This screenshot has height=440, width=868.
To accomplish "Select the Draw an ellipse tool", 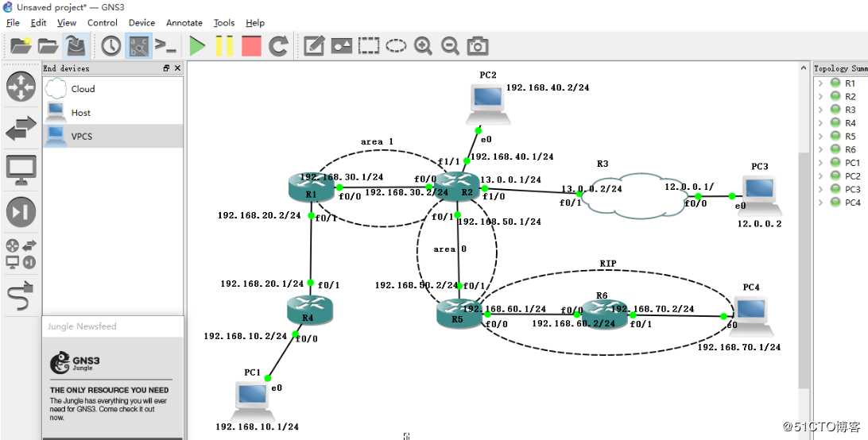I will click(396, 46).
